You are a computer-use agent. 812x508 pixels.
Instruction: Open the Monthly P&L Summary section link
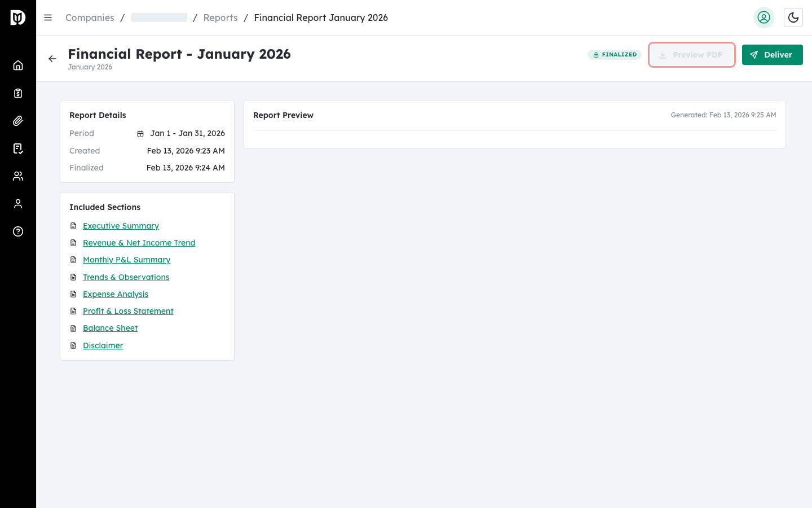(126, 260)
